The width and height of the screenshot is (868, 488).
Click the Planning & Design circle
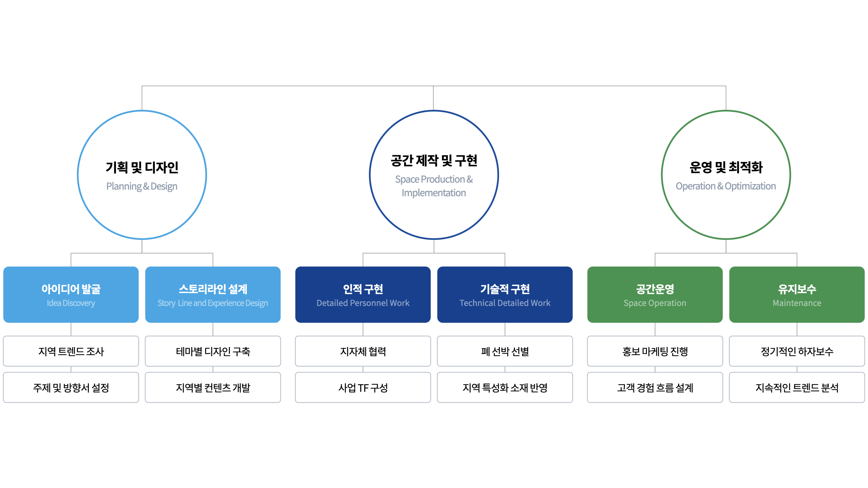pyautogui.click(x=142, y=175)
